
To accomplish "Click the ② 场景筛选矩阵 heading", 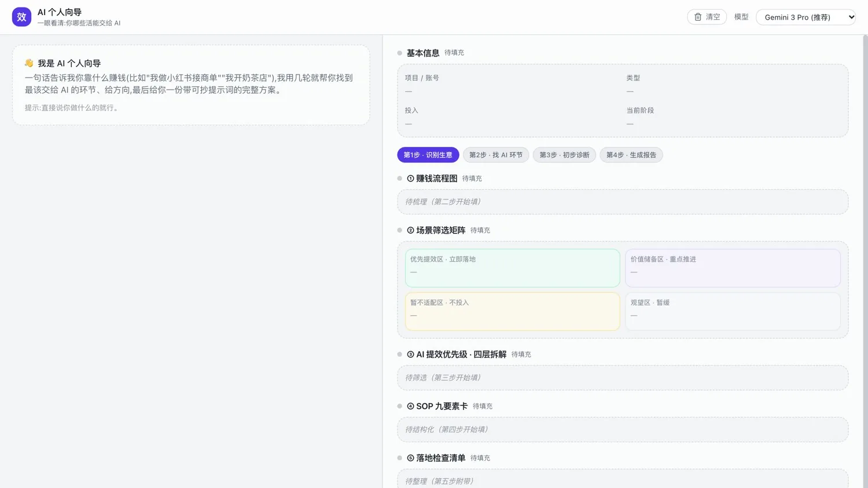I will [436, 230].
